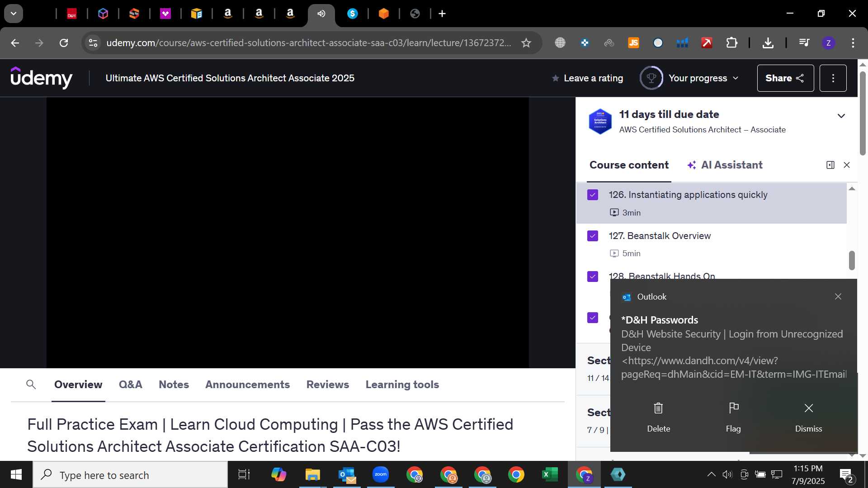
Task: Expand the due date panel chevron
Action: pyautogui.click(x=841, y=116)
